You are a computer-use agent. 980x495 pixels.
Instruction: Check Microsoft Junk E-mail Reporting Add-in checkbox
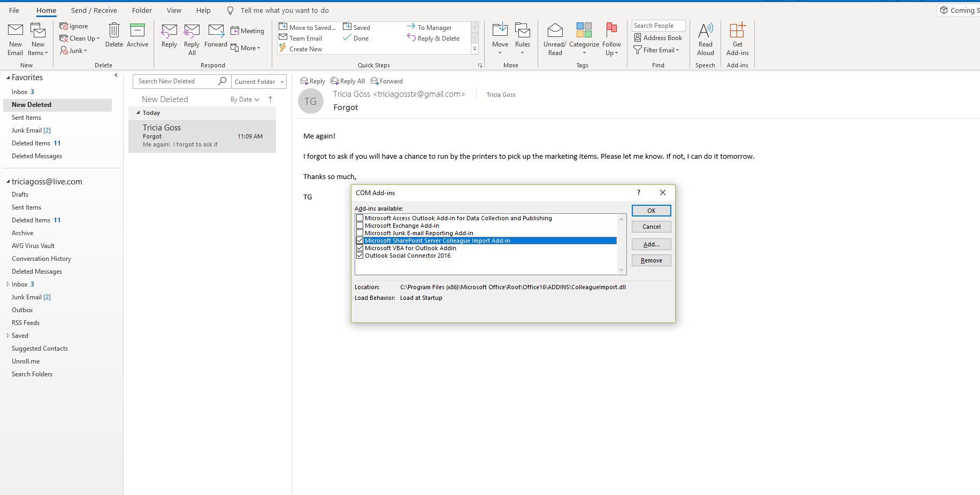click(x=359, y=233)
